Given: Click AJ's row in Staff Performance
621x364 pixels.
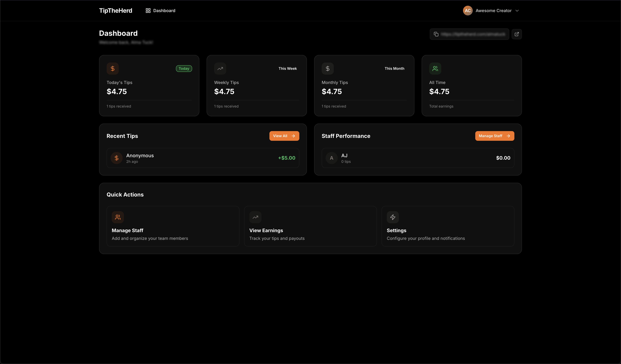Looking at the screenshot, I should (x=417, y=158).
